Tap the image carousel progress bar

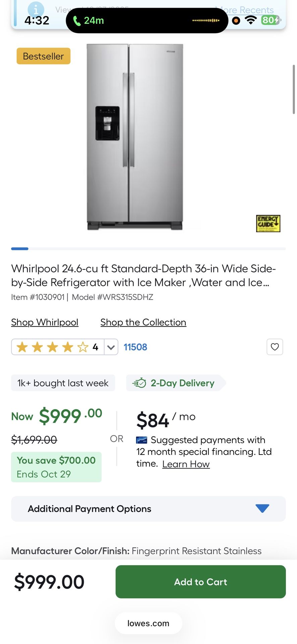click(x=148, y=249)
